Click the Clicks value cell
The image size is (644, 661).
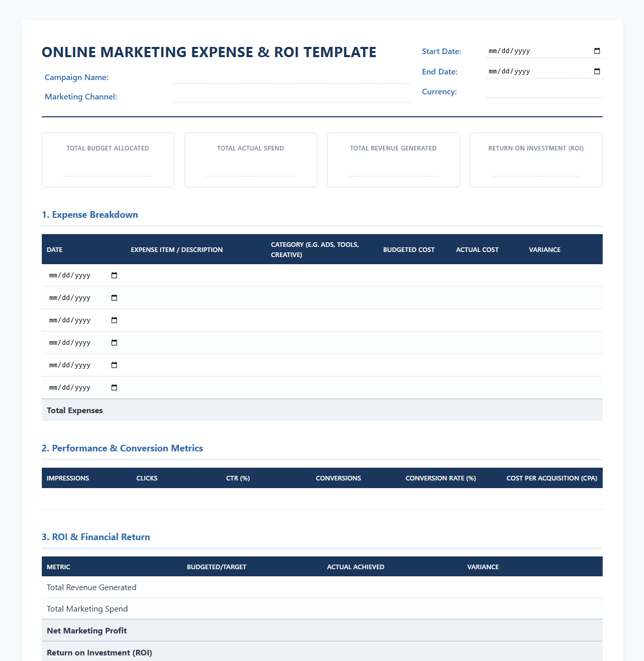[176, 499]
